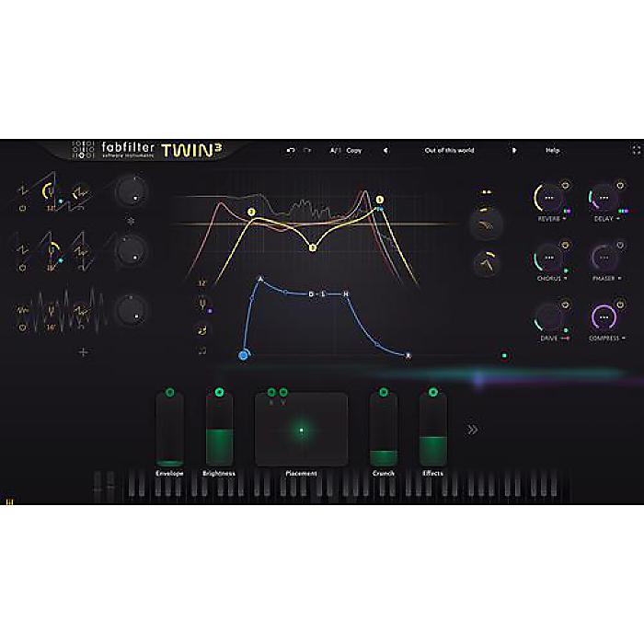This screenshot has height=644, width=644.
Task: Click the redo arrow in header
Action: click(307, 151)
